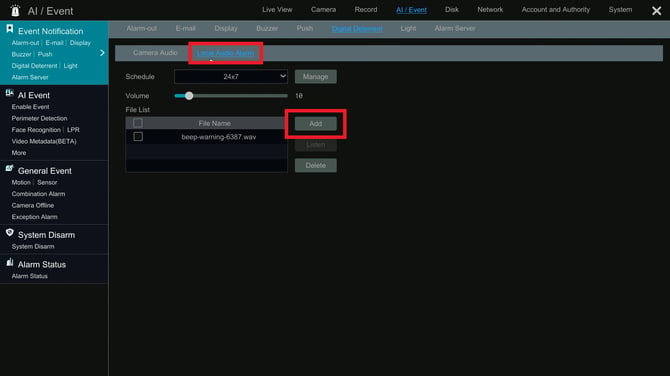
Task: Open LPR in sidebar
Action: coord(73,130)
